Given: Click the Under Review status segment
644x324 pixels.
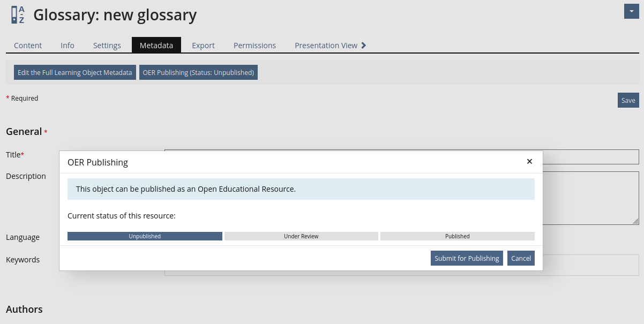Looking at the screenshot, I should (301, 236).
